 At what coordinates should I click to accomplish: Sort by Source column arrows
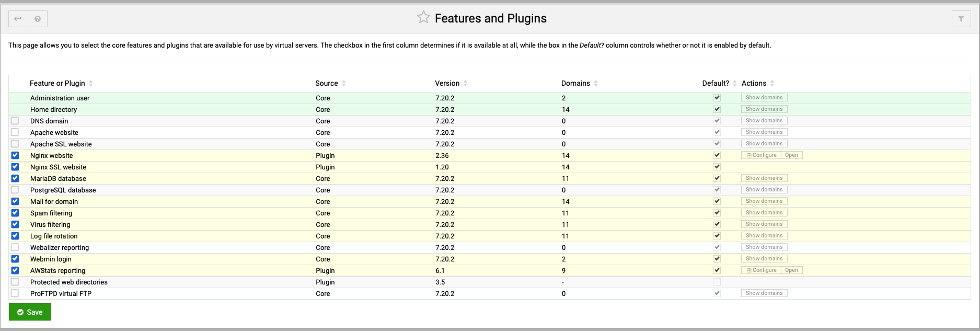pos(344,83)
